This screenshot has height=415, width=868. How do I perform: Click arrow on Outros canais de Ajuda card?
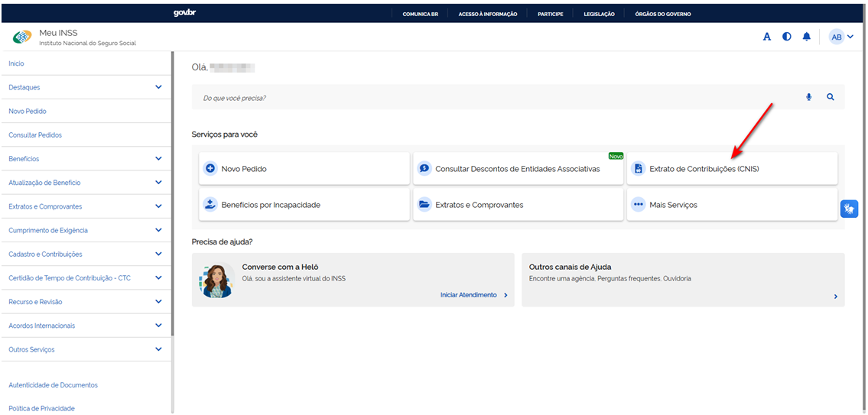coord(835,297)
